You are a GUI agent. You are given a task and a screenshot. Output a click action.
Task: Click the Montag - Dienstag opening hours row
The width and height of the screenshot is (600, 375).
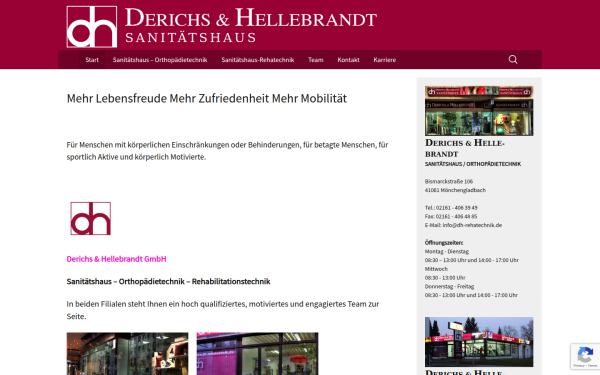[447, 251]
